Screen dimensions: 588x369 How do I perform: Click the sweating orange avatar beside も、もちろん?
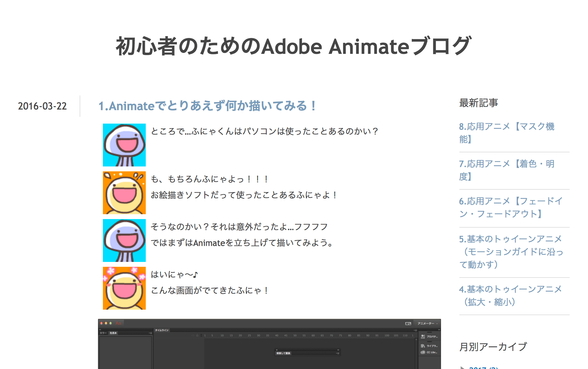(124, 193)
